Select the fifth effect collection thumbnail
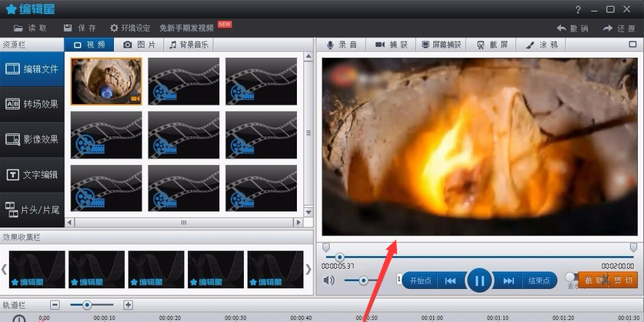 pyautogui.click(x=275, y=270)
